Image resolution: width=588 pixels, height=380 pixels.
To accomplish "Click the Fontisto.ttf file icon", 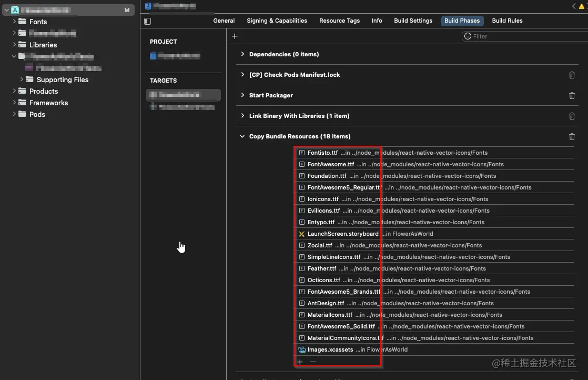I will [x=301, y=153].
